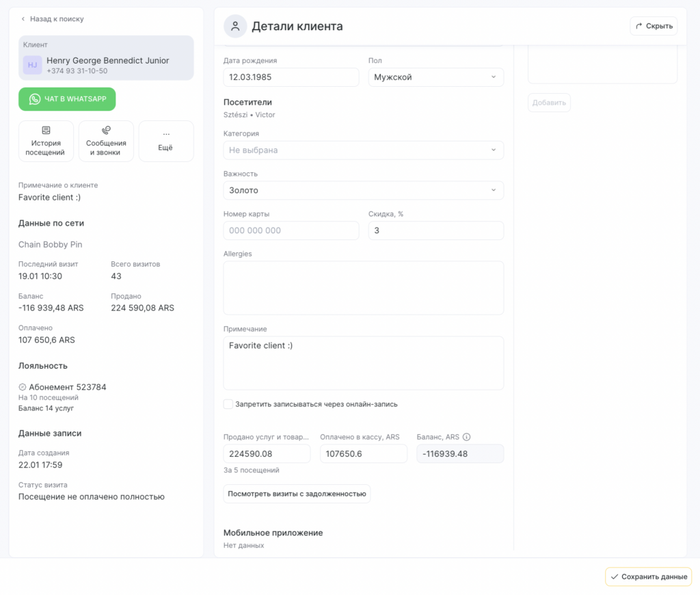Open the Категория dropdown
This screenshot has width=700, height=595.
click(x=363, y=150)
